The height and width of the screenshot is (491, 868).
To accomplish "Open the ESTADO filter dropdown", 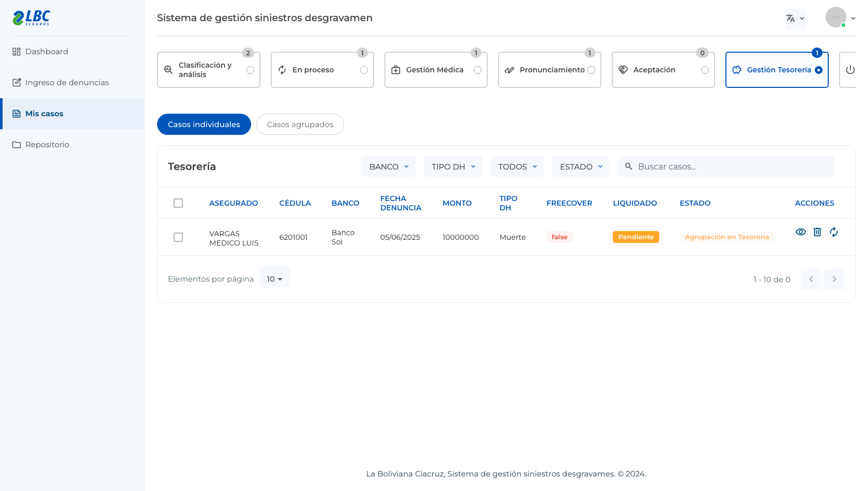I will point(581,166).
